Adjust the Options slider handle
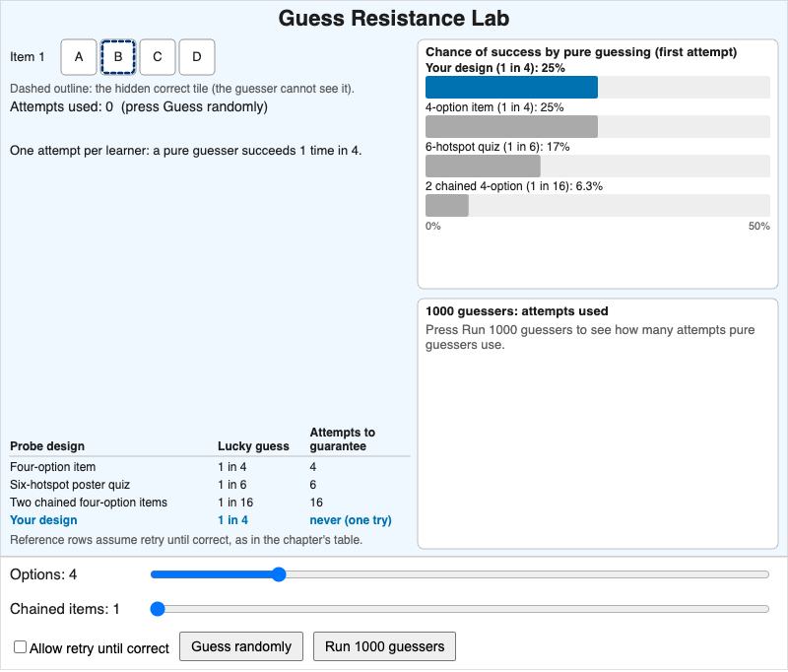This screenshot has height=672, width=788. tap(279, 574)
